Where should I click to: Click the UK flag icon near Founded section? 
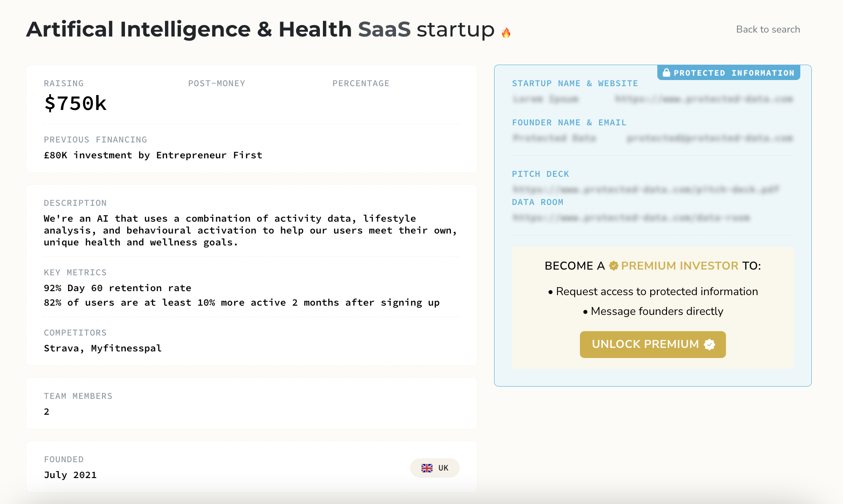[426, 468]
